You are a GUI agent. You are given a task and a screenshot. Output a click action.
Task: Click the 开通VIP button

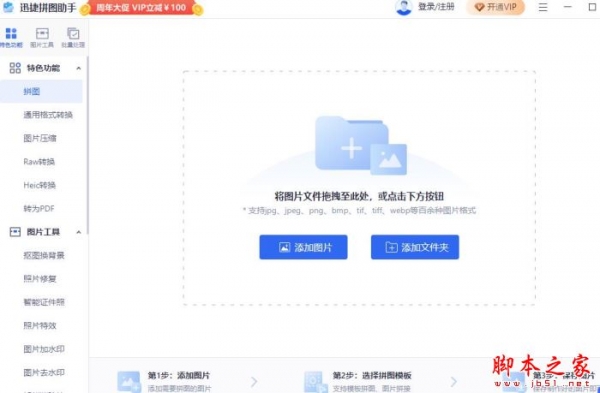click(495, 7)
